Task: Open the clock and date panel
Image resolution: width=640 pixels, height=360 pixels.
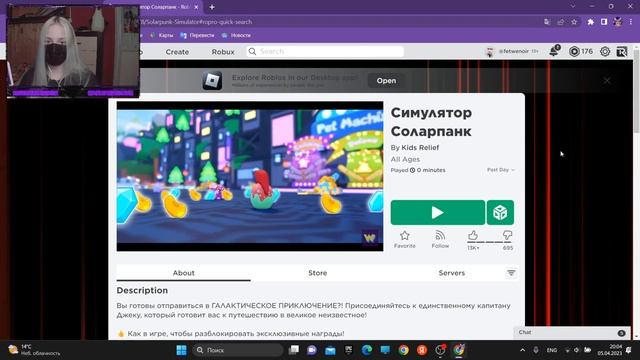Action: (609, 350)
